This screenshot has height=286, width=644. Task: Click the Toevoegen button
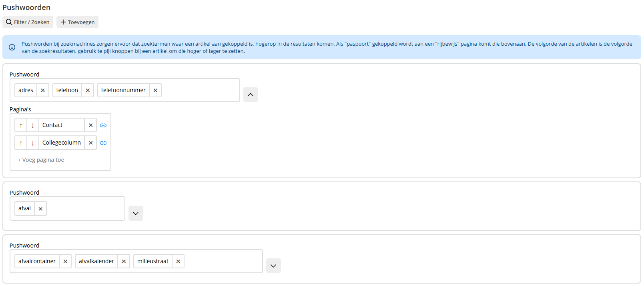pos(77,22)
